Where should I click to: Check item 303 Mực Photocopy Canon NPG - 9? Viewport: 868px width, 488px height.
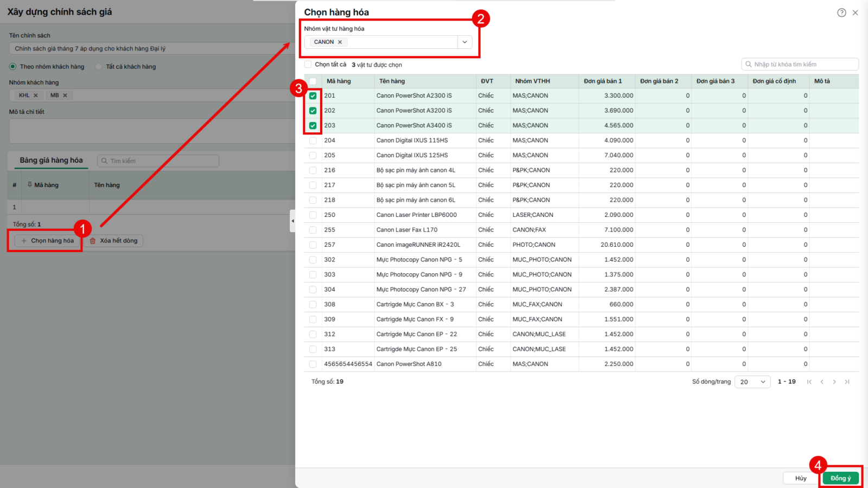pos(313,275)
